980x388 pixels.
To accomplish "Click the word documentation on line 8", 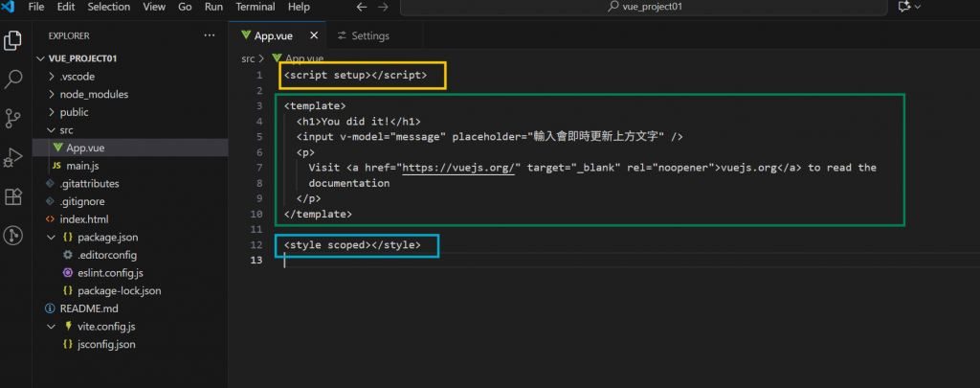I will point(348,183).
